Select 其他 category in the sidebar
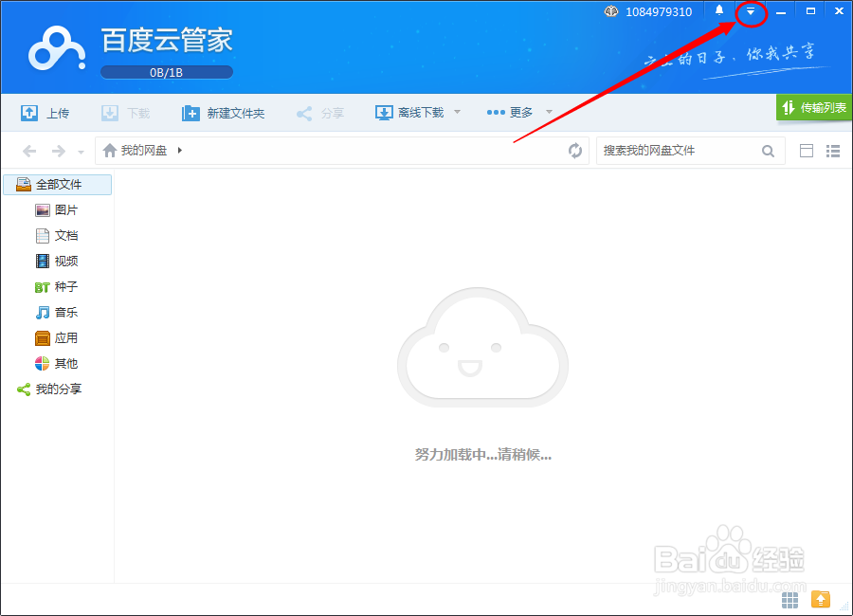Viewport: 853px width, 616px height. pos(57,364)
